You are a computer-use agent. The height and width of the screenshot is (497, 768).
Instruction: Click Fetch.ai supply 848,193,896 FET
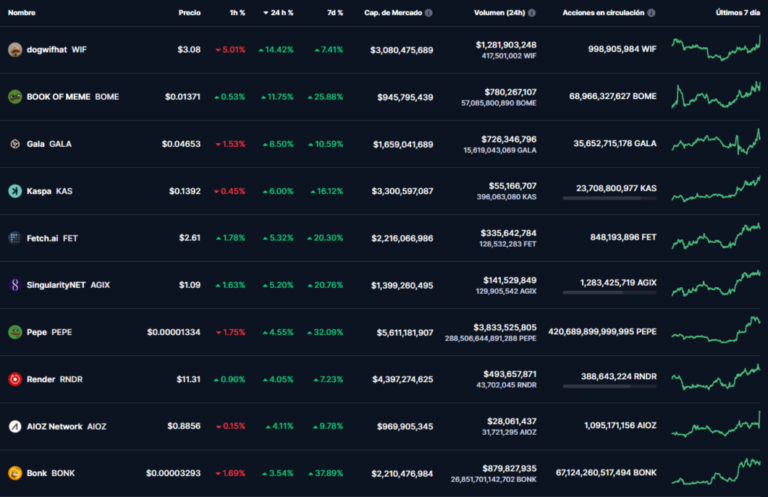(x=623, y=237)
